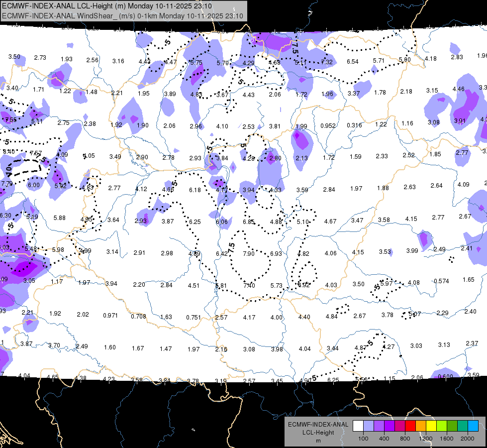Screen dimensions: 487x448
Task: Click the lime green legend swatch
Action: (x=442, y=426)
